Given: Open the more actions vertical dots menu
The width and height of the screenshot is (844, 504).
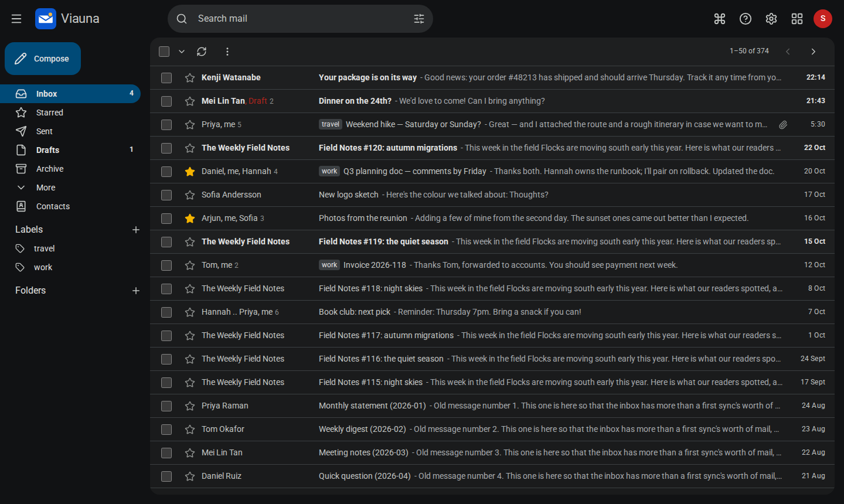Looking at the screenshot, I should (x=227, y=52).
